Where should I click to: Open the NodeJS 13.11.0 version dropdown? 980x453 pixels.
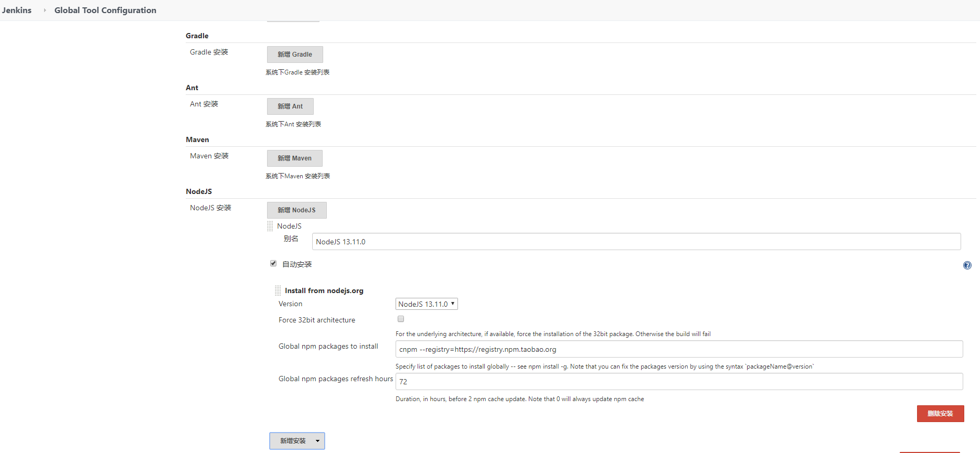(427, 304)
